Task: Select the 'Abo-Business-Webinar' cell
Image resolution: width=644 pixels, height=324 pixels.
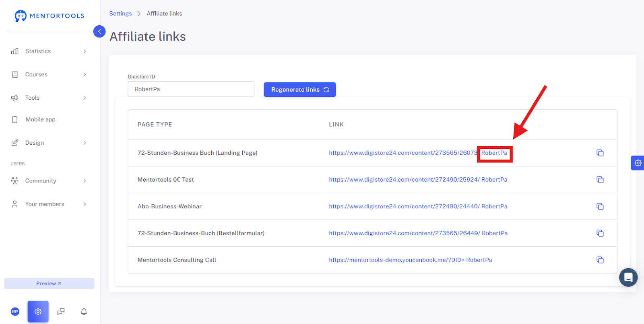Action: tap(169, 206)
